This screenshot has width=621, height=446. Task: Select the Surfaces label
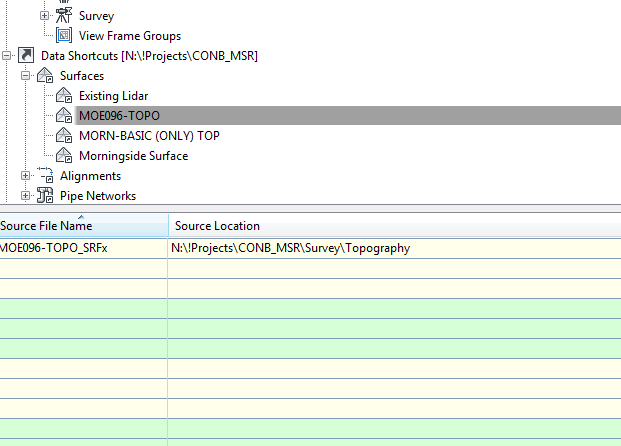click(x=82, y=76)
